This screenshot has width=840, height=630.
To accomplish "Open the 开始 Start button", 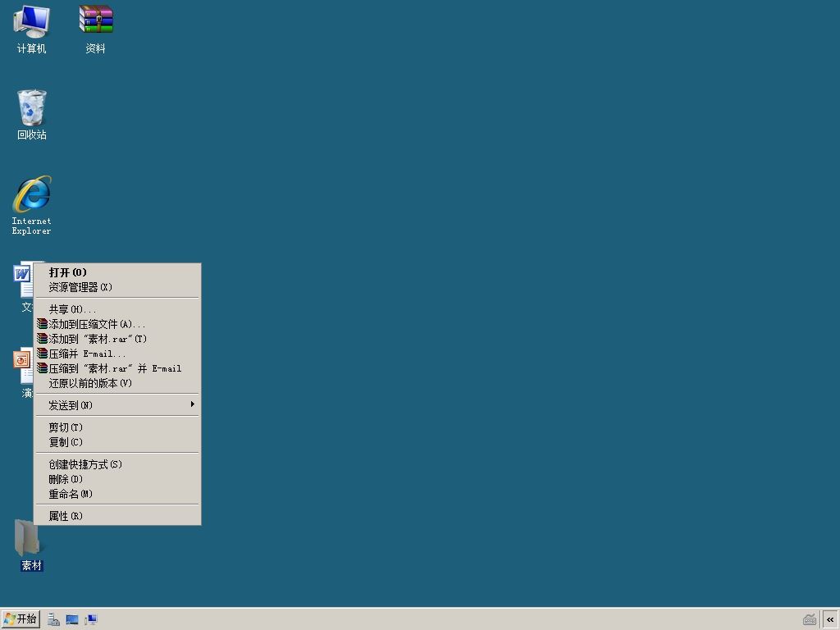I will coord(21,619).
